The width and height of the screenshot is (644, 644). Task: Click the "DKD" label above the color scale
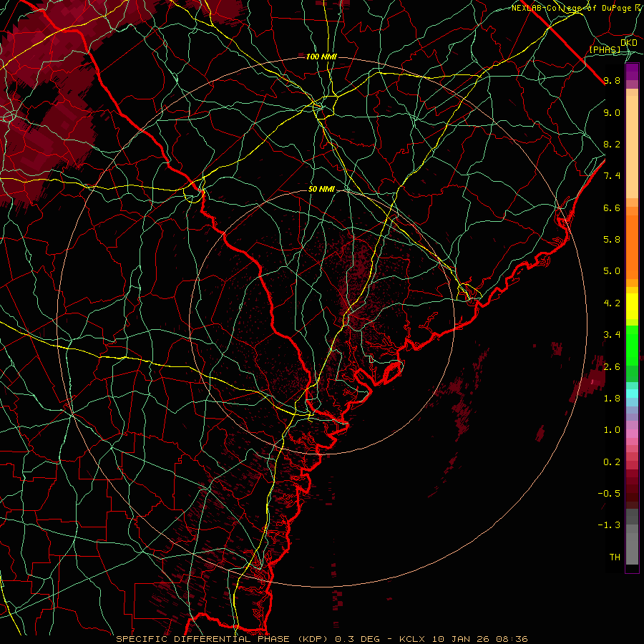tap(628, 43)
